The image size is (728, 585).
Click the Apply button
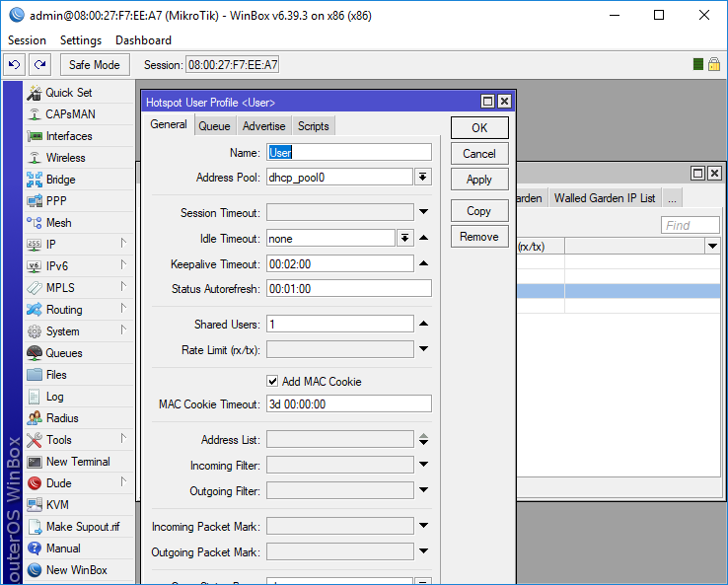pos(479,180)
